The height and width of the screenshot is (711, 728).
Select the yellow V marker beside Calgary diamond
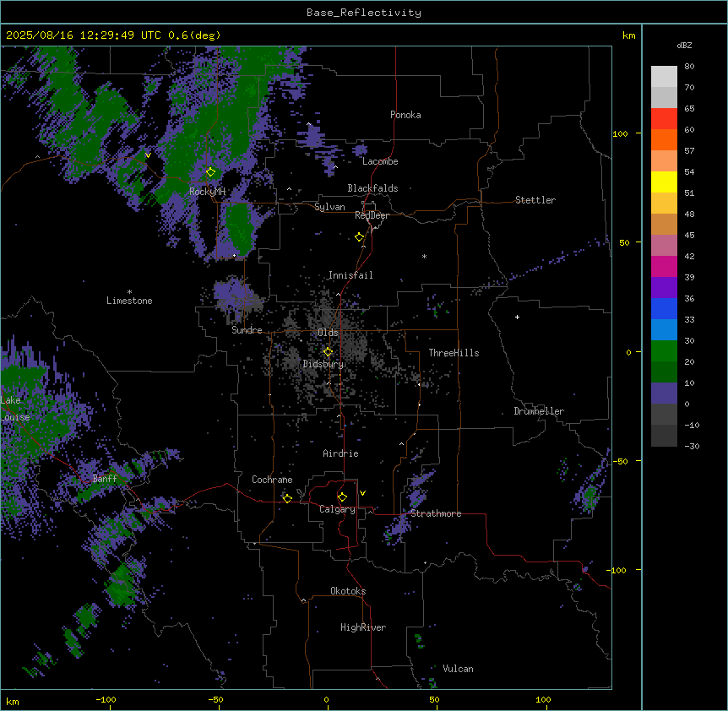click(x=362, y=493)
